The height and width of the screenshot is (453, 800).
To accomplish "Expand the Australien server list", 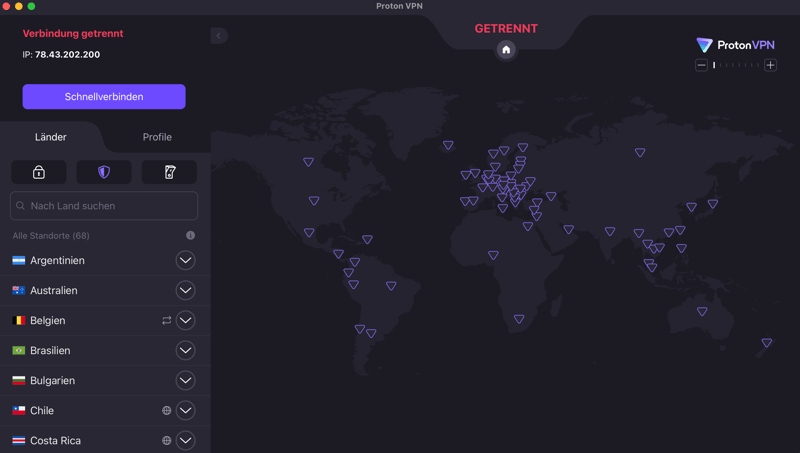I will point(185,291).
